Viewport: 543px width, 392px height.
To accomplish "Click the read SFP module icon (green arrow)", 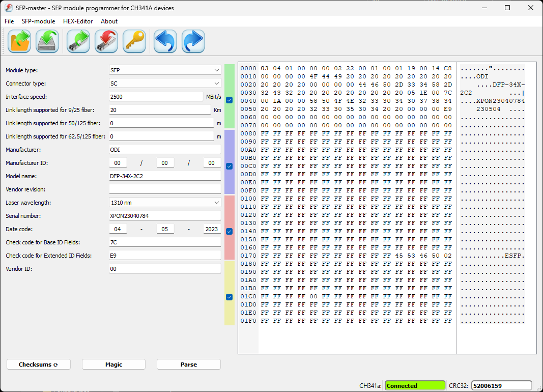I will click(78, 41).
